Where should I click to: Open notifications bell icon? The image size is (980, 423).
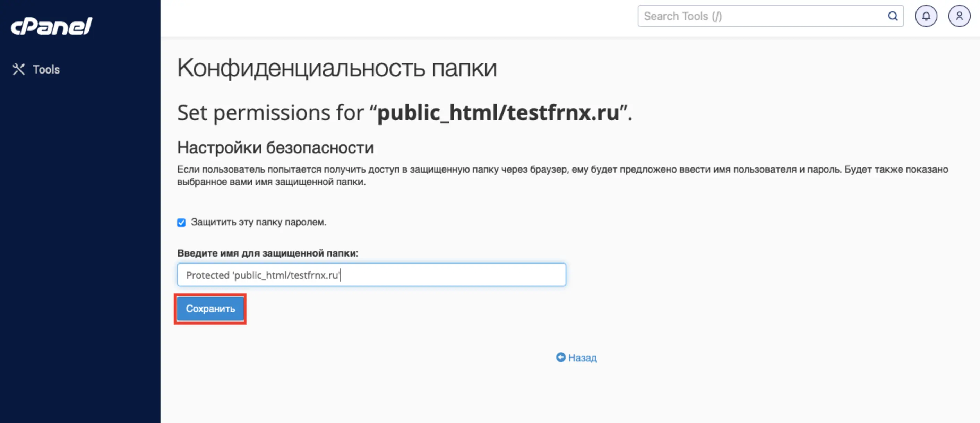[926, 16]
